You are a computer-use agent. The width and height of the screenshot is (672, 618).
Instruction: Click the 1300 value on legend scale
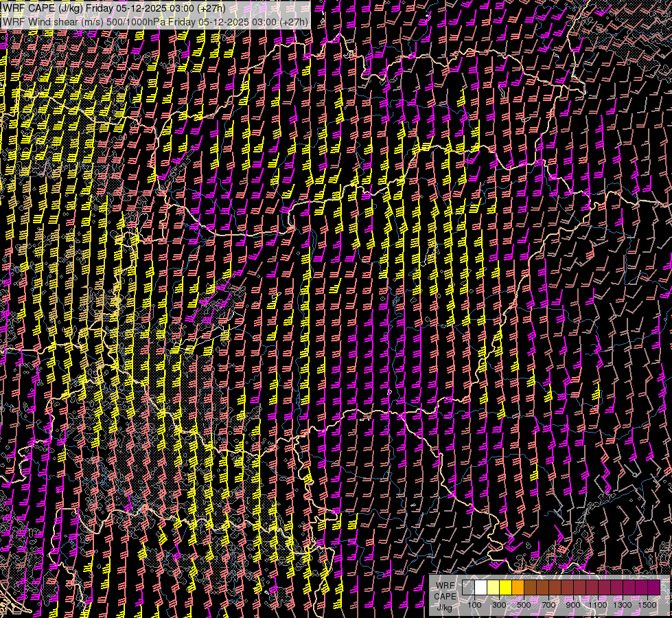pyautogui.click(x=623, y=605)
